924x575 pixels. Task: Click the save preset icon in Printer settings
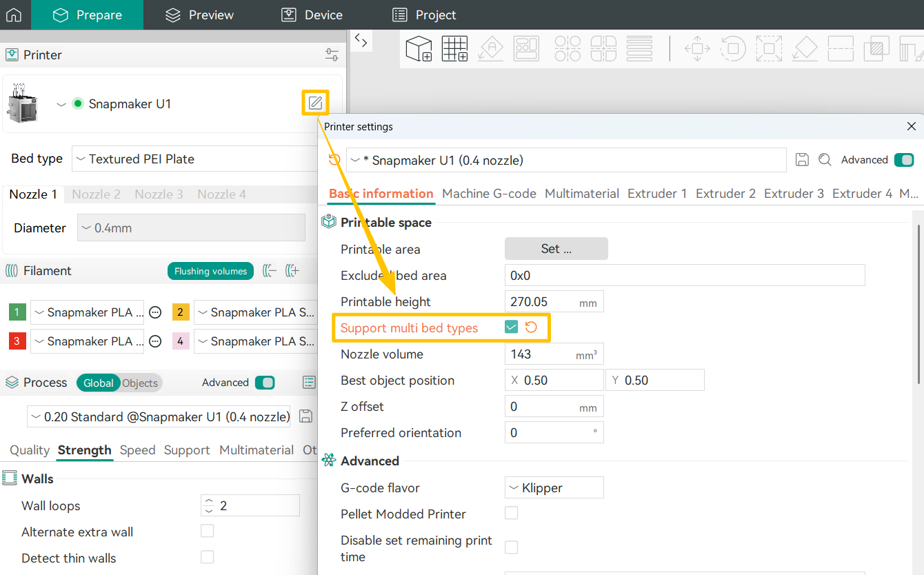click(802, 160)
